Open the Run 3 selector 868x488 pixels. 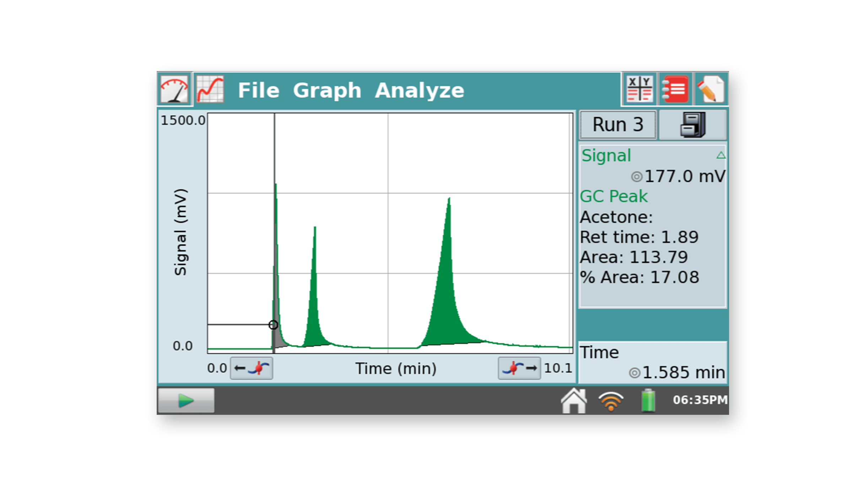[x=617, y=124]
